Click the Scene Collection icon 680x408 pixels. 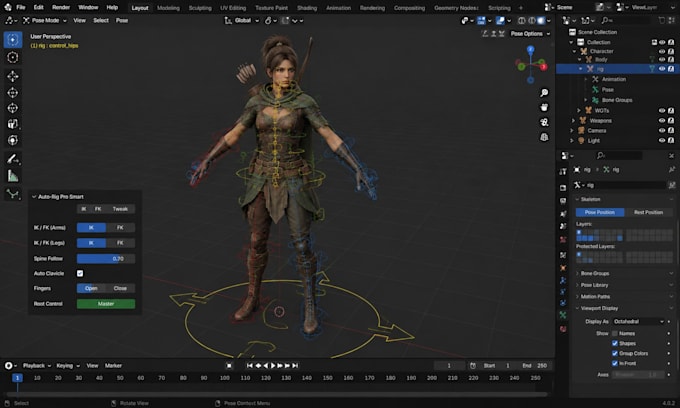coord(572,32)
